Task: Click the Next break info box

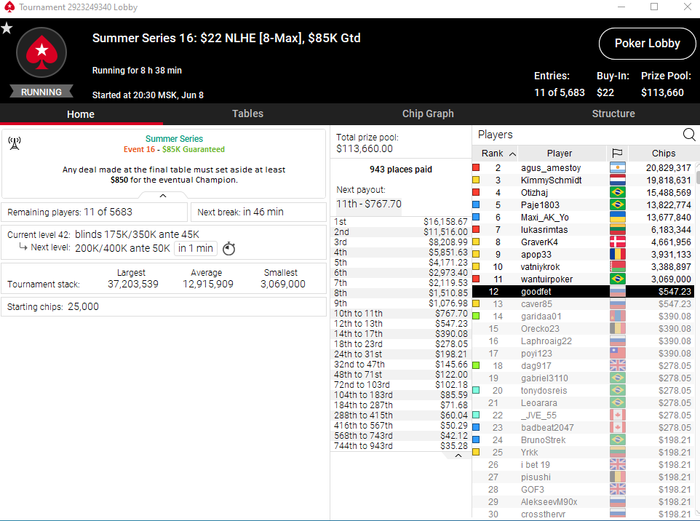Action: 258,212
